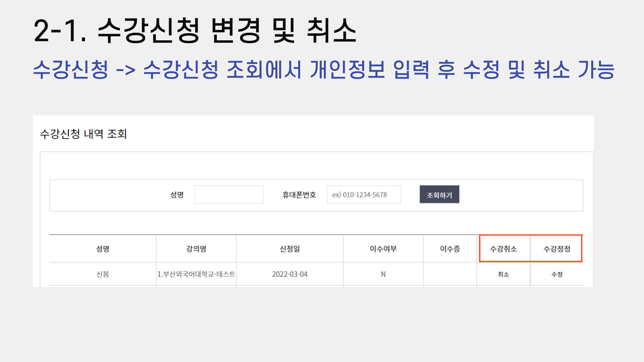Click the 신봄 name cell

click(102, 274)
